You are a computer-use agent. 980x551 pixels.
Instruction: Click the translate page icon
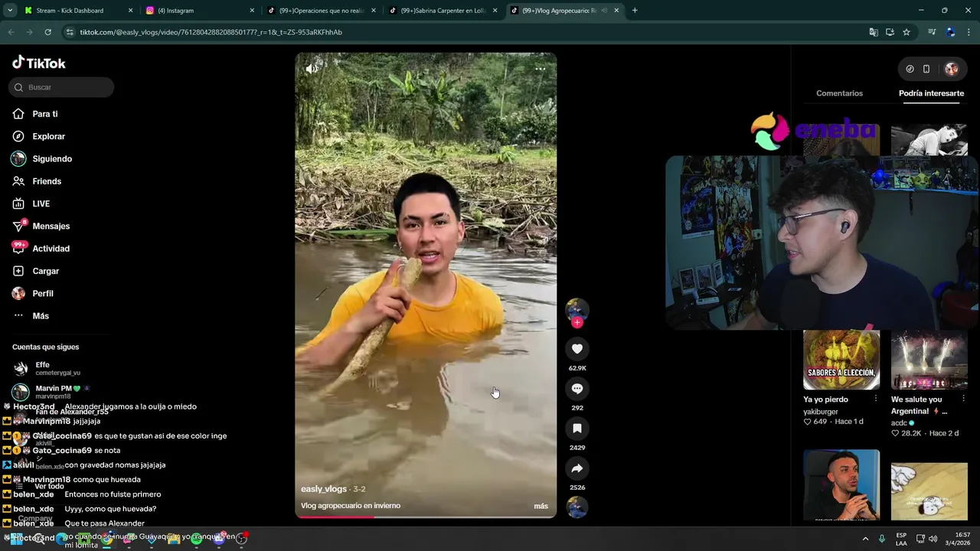pyautogui.click(x=874, y=32)
